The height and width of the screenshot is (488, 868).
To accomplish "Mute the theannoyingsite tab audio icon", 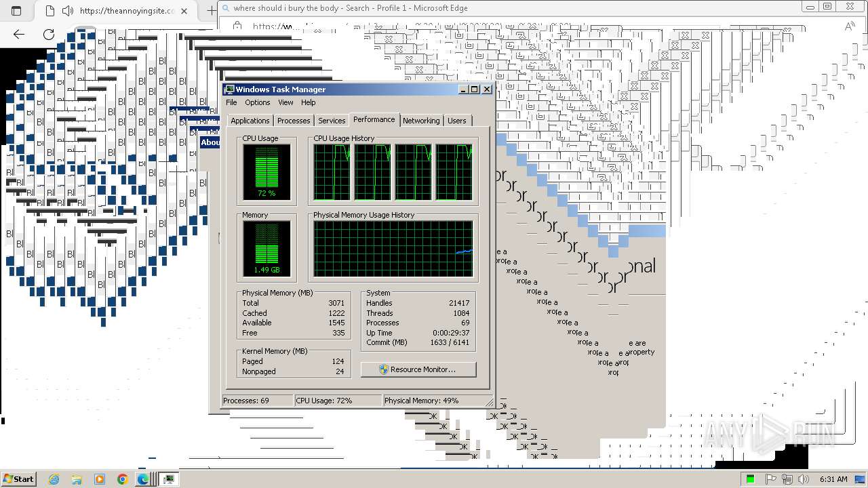I will pyautogui.click(x=67, y=11).
